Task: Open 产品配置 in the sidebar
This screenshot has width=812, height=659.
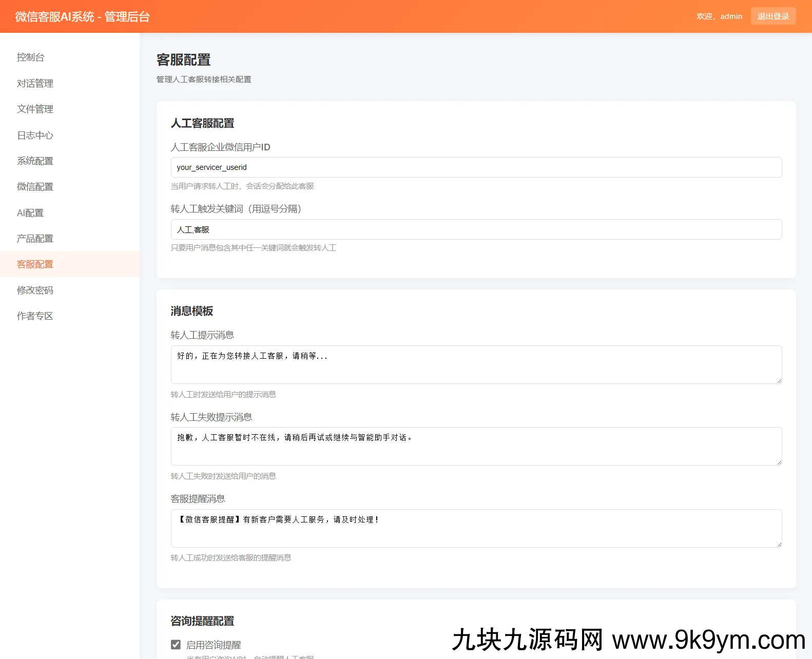Action: [35, 238]
